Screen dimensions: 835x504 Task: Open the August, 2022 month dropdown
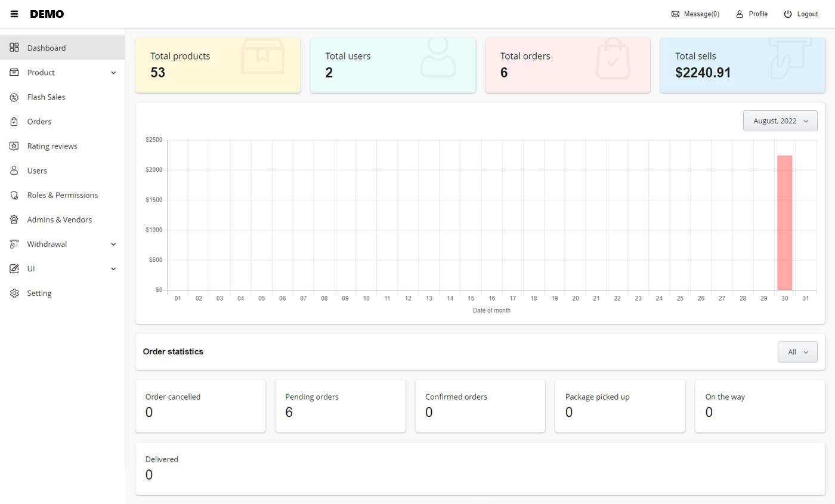[780, 121]
